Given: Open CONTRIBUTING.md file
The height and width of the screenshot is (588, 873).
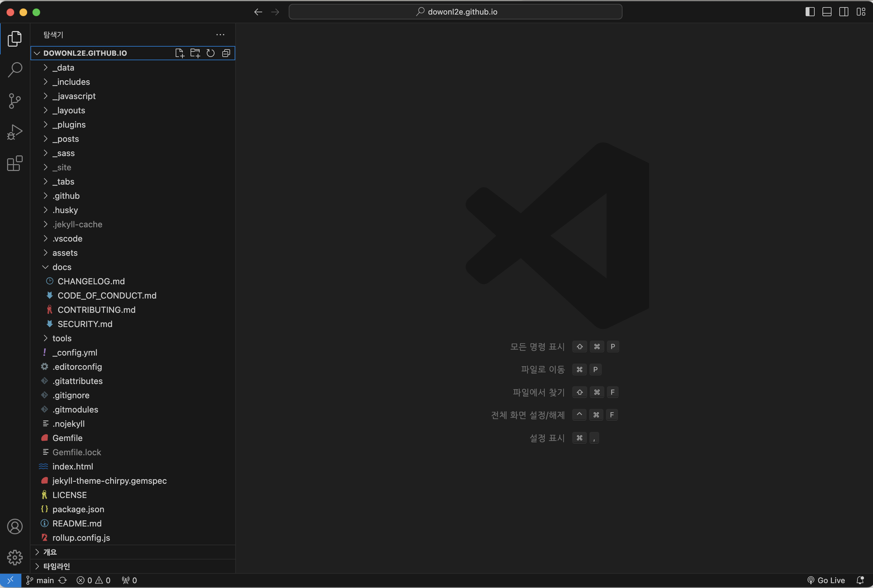Looking at the screenshot, I should (x=133, y=310).
